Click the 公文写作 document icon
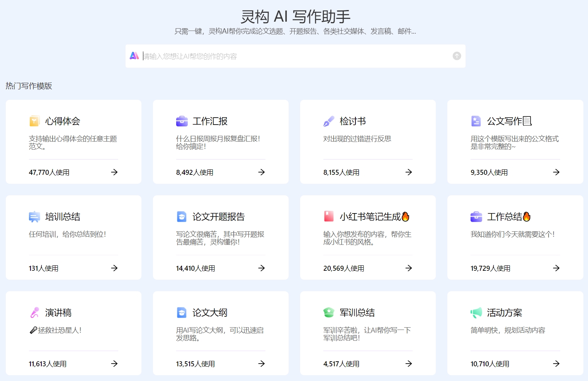This screenshot has height=381, width=588. click(x=476, y=121)
